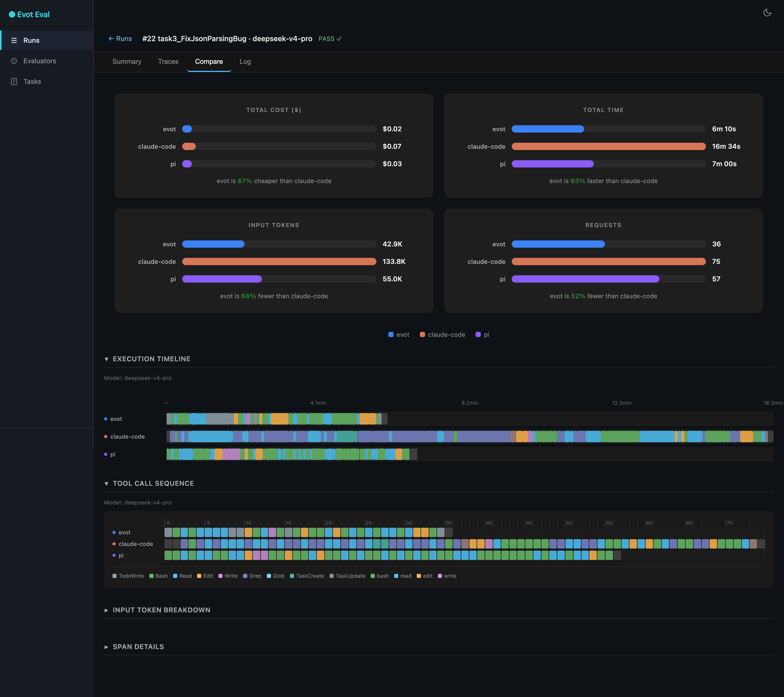This screenshot has width=784, height=697.
Task: Click the claude-code execution timeline row
Action: click(x=470, y=436)
